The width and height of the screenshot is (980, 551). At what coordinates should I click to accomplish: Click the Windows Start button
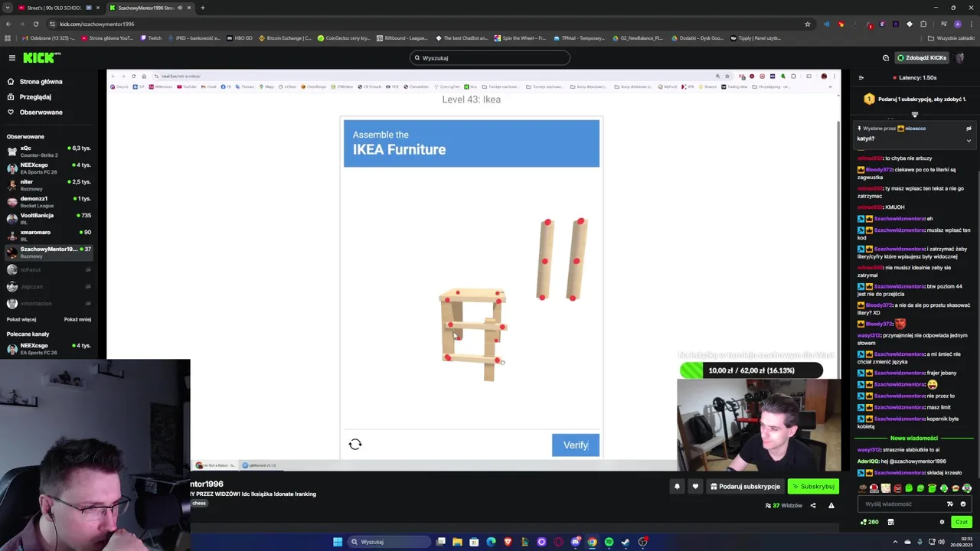(x=338, y=542)
